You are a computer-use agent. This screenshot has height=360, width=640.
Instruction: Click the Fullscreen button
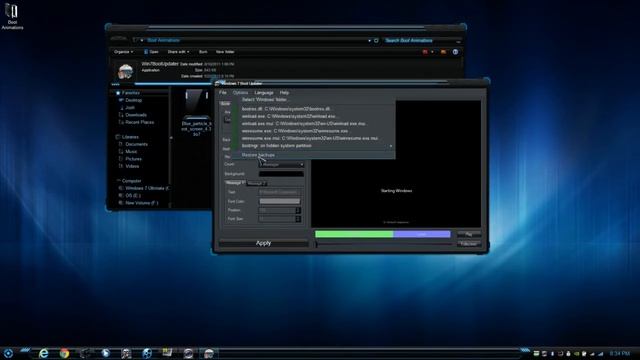coord(469,244)
